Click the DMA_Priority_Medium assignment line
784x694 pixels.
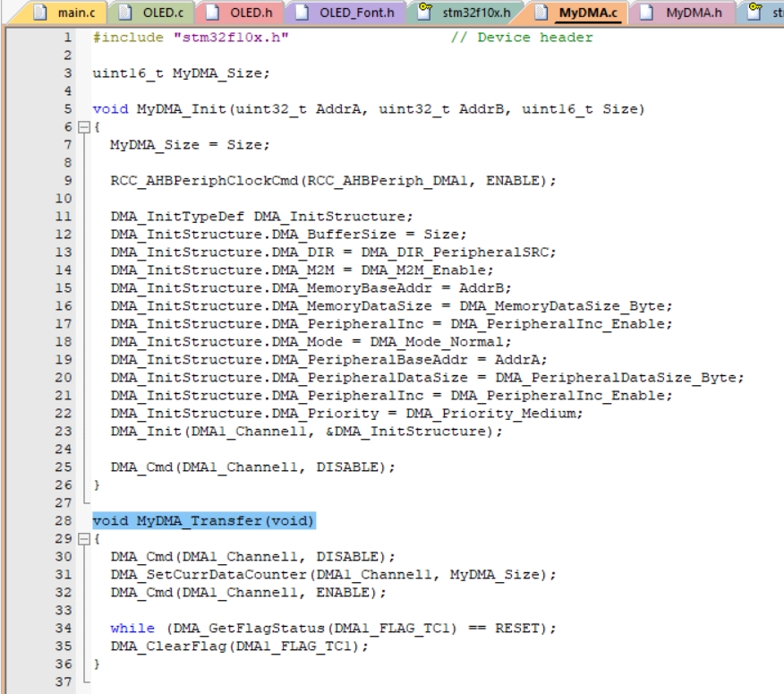pos(346,414)
